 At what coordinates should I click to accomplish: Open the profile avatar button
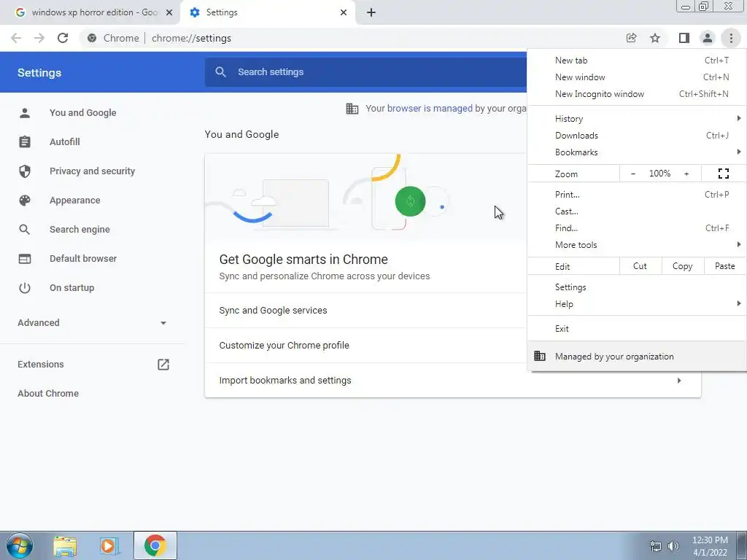pos(708,38)
